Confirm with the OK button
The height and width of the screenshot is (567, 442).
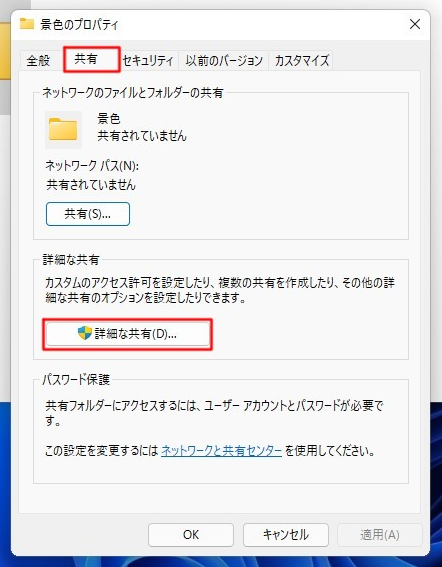(191, 534)
